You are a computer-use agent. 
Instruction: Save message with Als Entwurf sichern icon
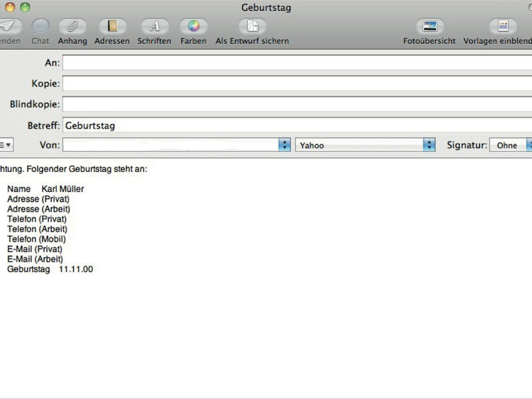coord(252,26)
